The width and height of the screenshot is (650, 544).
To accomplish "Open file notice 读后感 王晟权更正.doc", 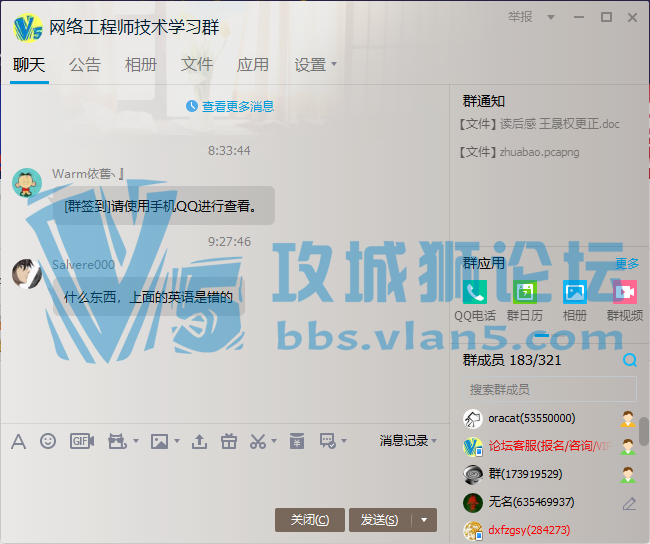I will pyautogui.click(x=539, y=124).
